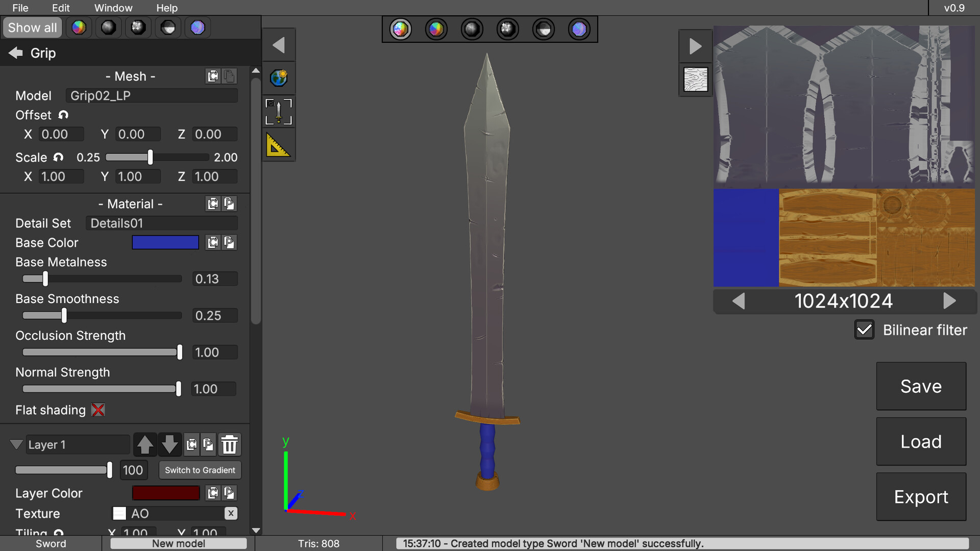This screenshot has width=980, height=551.
Task: Open the Base Color blue swatch
Action: (165, 242)
